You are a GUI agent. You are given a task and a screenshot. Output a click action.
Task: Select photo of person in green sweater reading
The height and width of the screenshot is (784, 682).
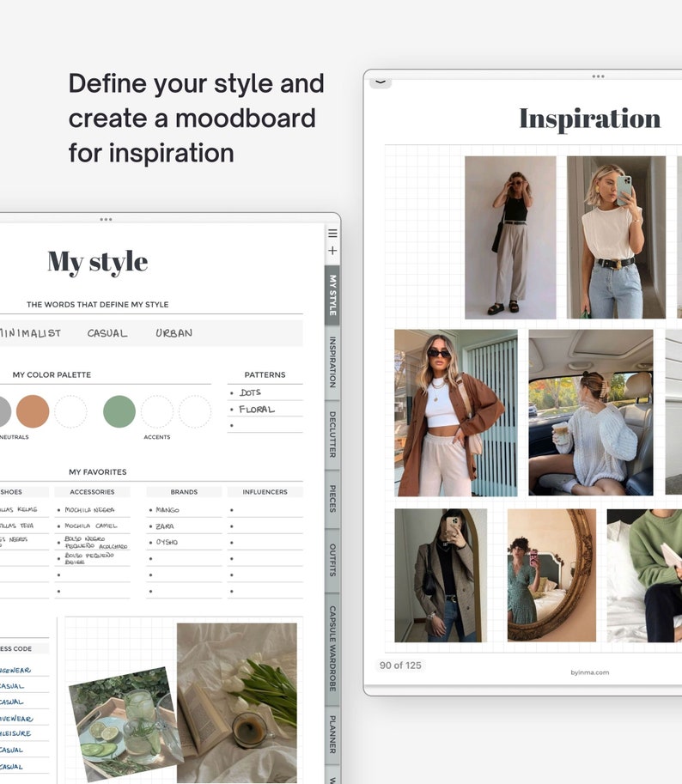pyautogui.click(x=644, y=575)
